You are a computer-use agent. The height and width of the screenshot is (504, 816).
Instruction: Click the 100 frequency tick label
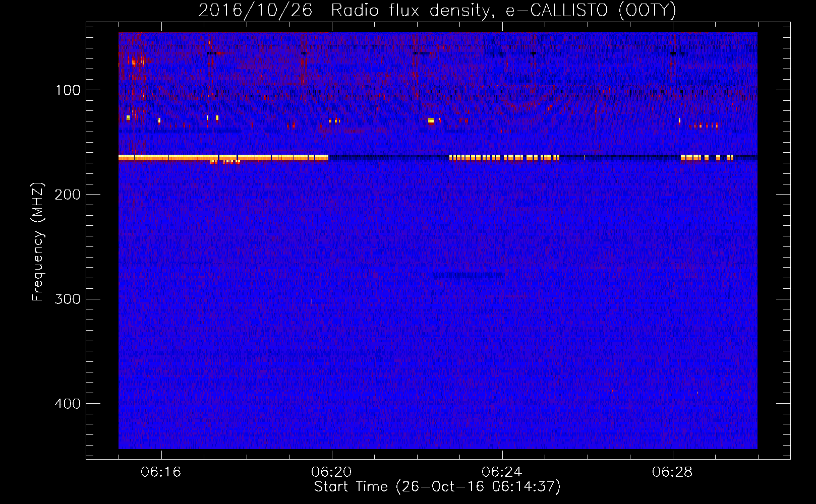68,90
